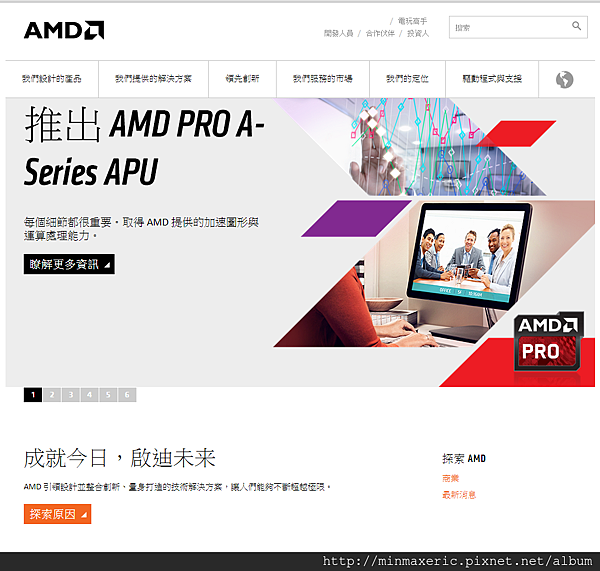Image resolution: width=600 pixels, height=571 pixels.
Task: Expand the 驅動程式與支援 menu
Action: point(492,79)
